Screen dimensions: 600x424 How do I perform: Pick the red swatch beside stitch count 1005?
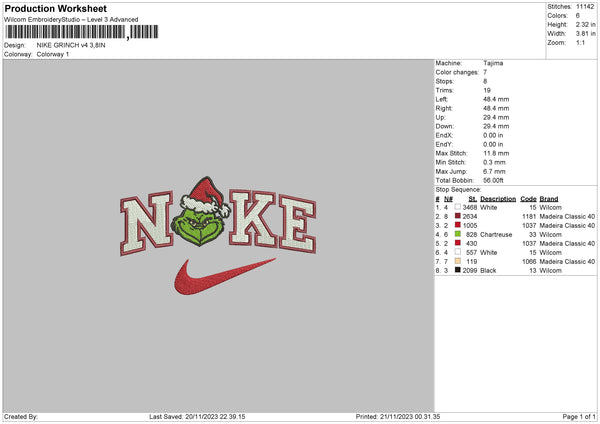point(457,225)
